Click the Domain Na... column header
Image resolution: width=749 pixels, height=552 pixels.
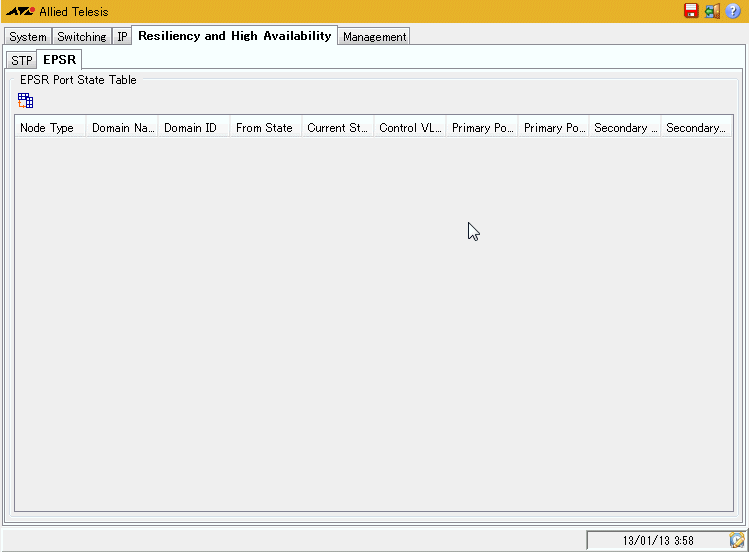point(122,128)
